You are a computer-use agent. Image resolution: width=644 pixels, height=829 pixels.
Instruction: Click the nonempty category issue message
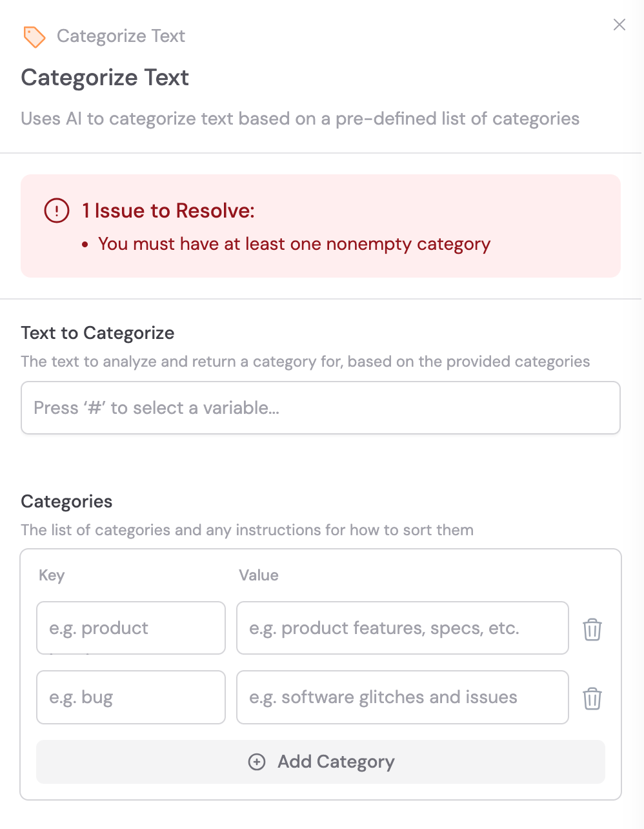pos(294,244)
